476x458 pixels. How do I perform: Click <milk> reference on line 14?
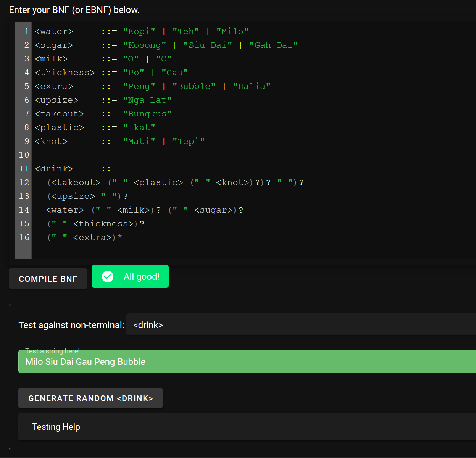tap(134, 210)
